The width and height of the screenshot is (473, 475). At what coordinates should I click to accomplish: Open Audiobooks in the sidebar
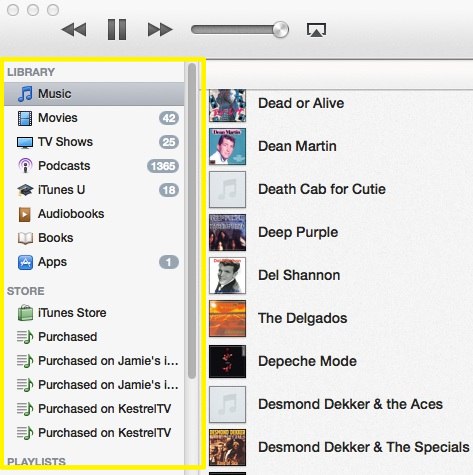pos(94,214)
